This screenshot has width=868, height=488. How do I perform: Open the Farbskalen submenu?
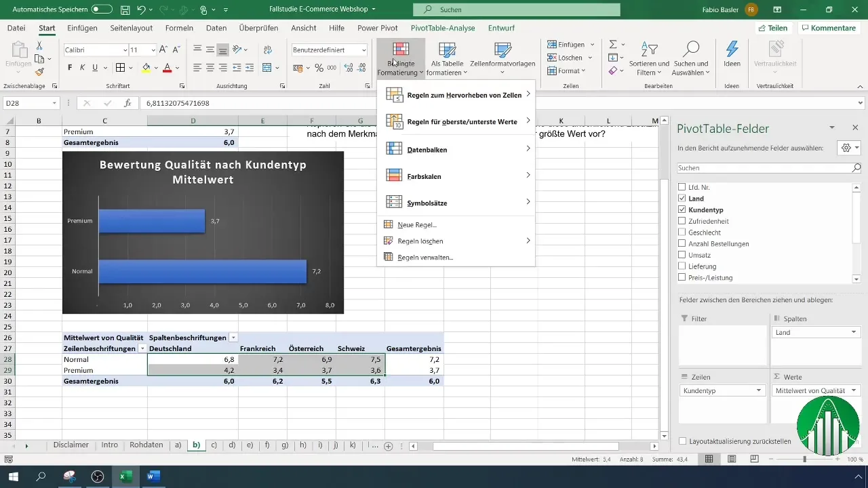point(456,176)
